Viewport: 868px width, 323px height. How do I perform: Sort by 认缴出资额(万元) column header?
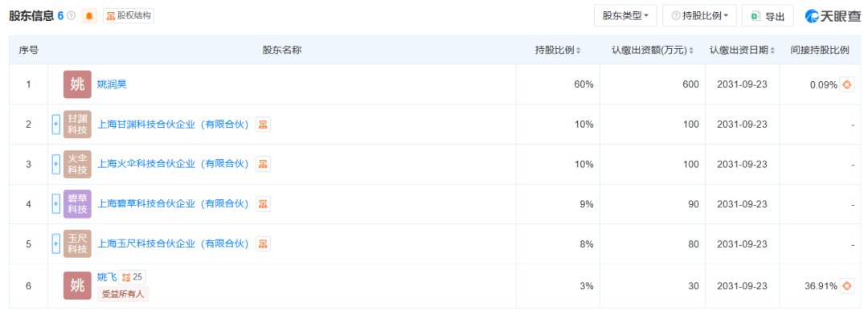click(652, 51)
